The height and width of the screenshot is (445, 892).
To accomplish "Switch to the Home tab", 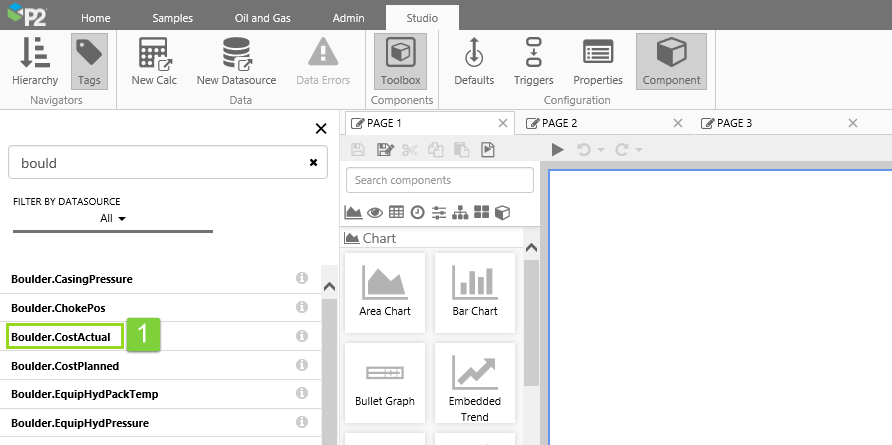I will click(x=96, y=18).
